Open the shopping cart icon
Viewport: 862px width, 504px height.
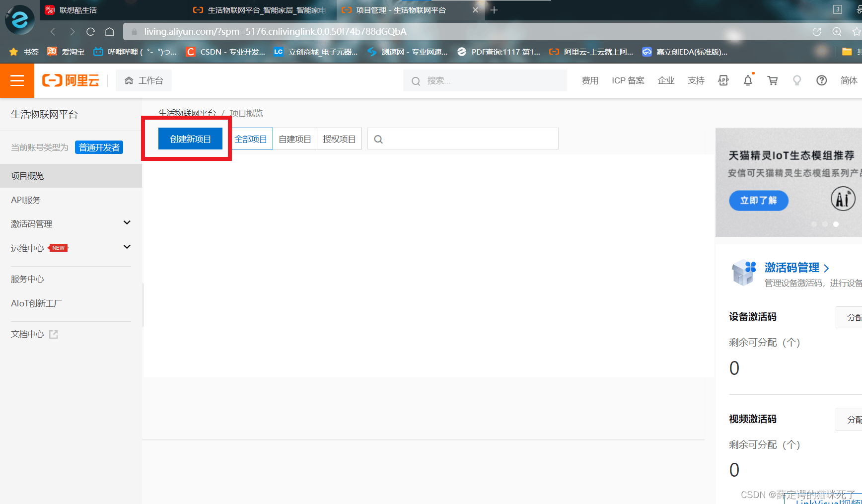(x=772, y=80)
